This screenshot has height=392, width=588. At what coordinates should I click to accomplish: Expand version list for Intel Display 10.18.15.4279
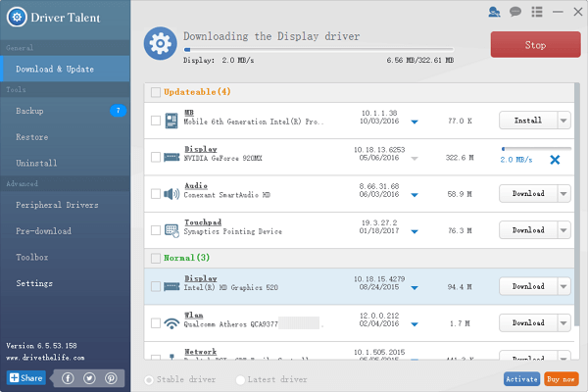(415, 288)
